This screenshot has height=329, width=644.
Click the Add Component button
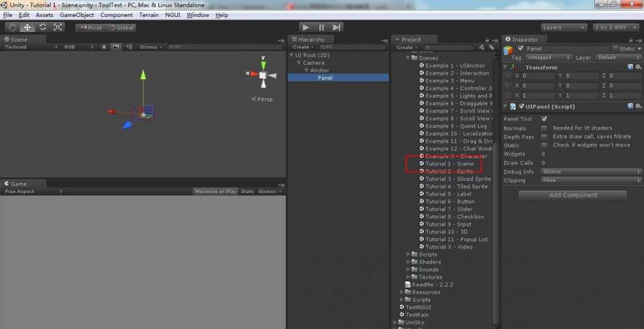572,195
